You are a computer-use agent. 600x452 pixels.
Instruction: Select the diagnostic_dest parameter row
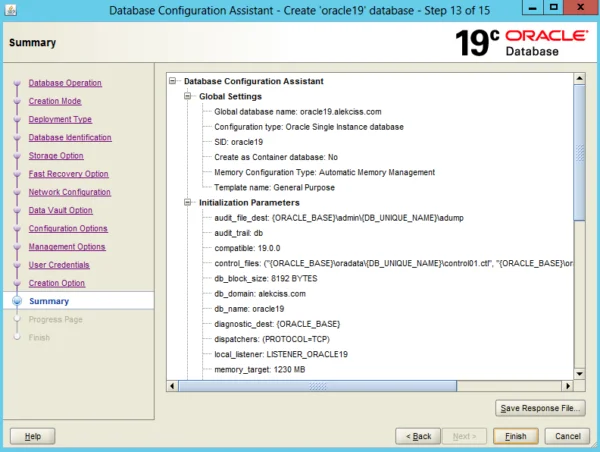277,324
